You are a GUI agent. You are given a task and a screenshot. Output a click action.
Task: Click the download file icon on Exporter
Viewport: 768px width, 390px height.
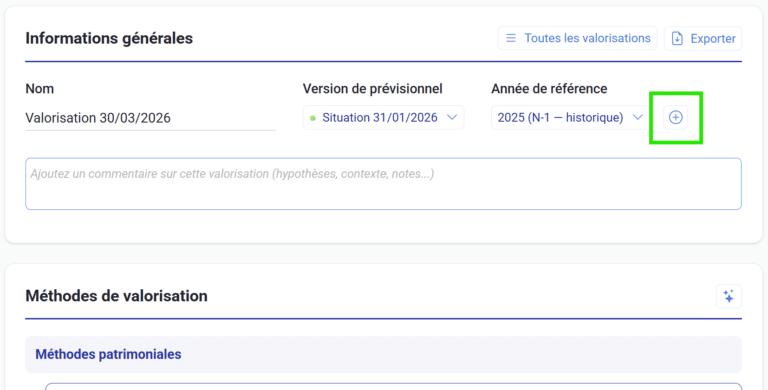677,38
